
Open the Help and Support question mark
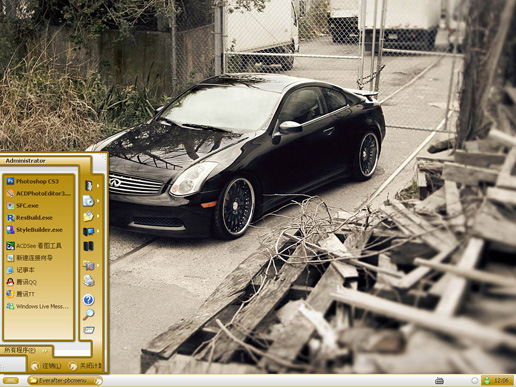pyautogui.click(x=88, y=300)
